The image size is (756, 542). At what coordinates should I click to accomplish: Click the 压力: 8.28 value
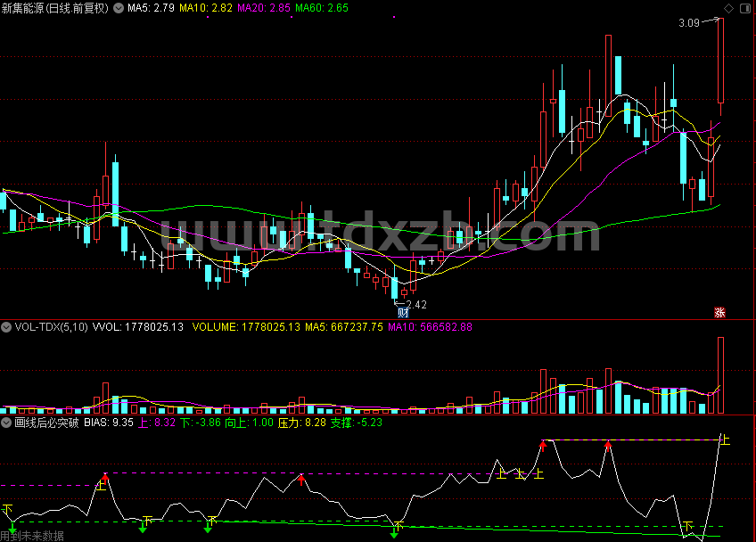(302, 423)
